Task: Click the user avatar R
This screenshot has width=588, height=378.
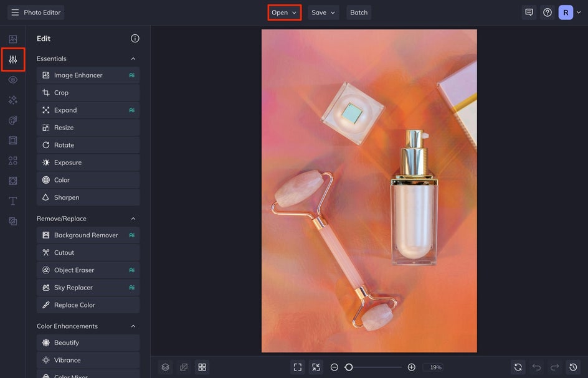Action: 566,12
